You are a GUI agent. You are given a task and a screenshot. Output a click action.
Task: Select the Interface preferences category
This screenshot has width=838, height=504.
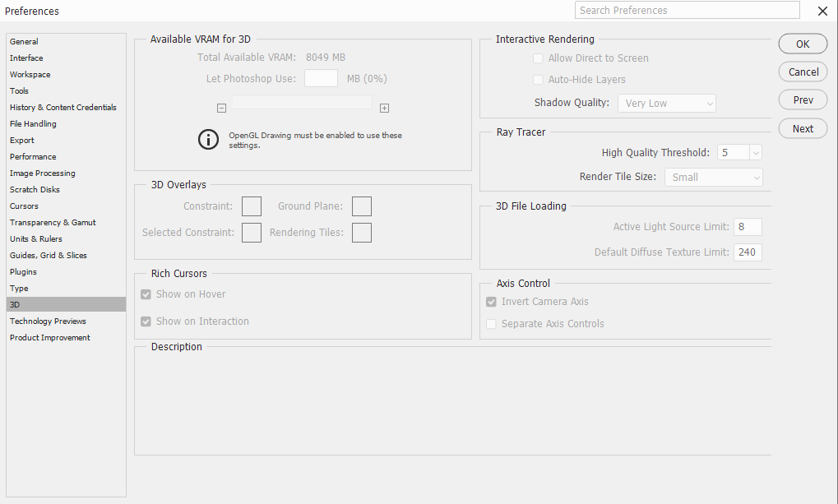[67, 58]
